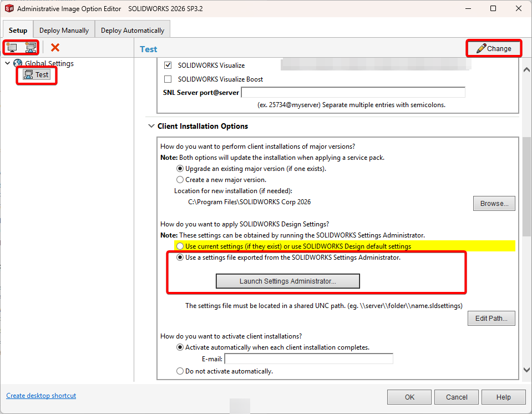The height and width of the screenshot is (414, 532).
Task: Click the Global Settings globe icon
Action: [18, 63]
